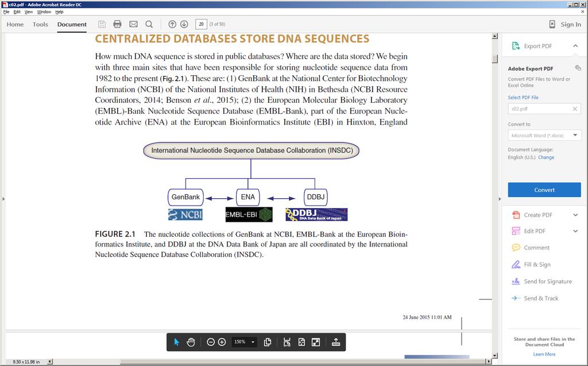Click the Edit PDF tool icon
This screenshot has height=366, width=588.
516,231
